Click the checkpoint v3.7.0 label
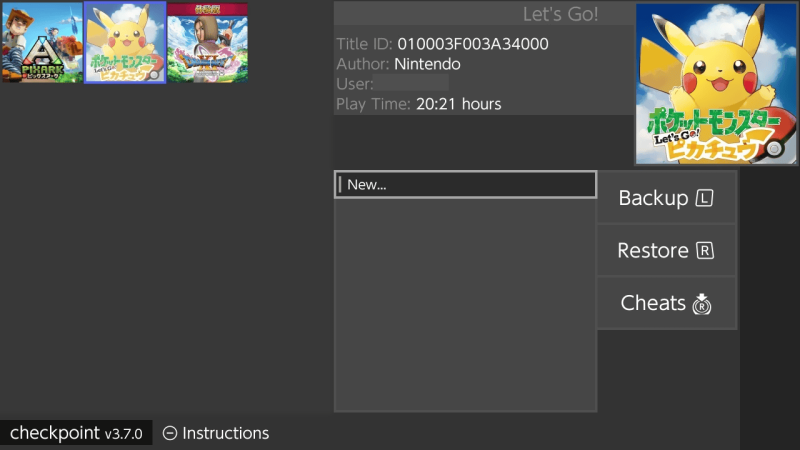The width and height of the screenshot is (800, 450). point(76,433)
